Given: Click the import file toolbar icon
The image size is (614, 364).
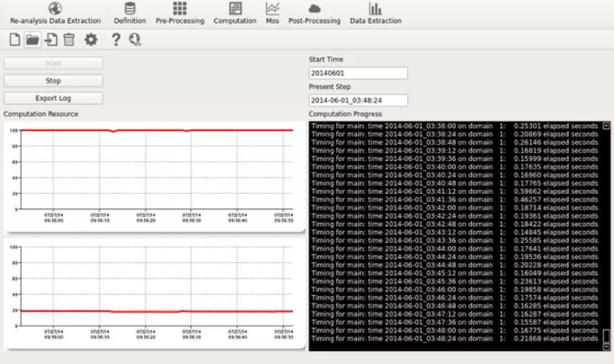Looking at the screenshot, I should [50, 39].
